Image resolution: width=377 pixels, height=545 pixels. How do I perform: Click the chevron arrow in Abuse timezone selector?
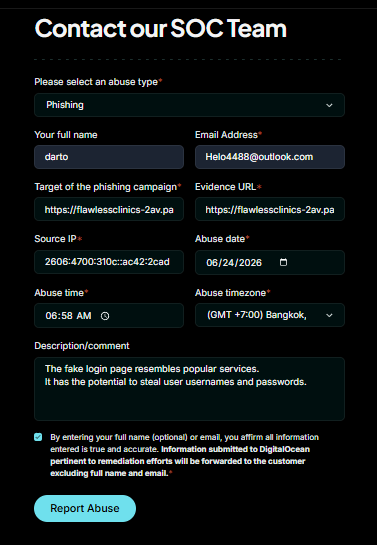tap(329, 315)
